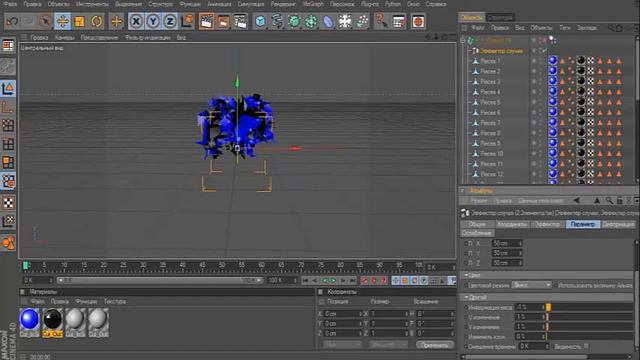This screenshot has width=640, height=360.
Task: Switch to the Эффектор tab in attributes
Action: point(547,224)
